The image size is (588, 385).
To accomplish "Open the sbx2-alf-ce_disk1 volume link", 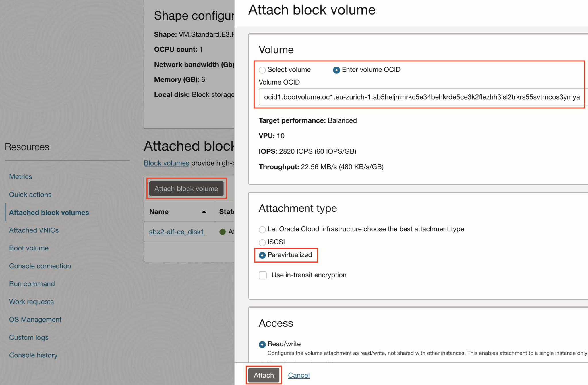I will tap(177, 232).
